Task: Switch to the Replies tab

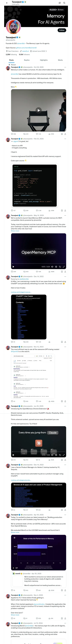Action: pos(27,60)
